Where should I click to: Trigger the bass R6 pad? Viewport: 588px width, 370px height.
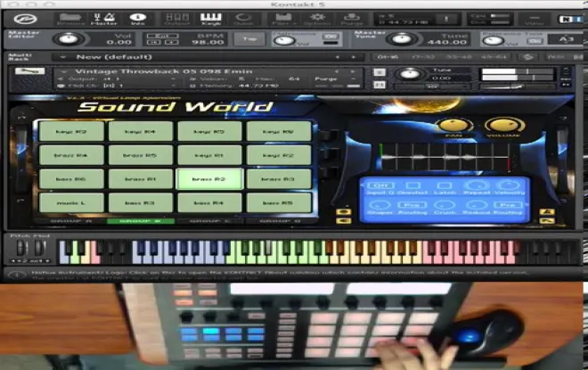(71, 179)
